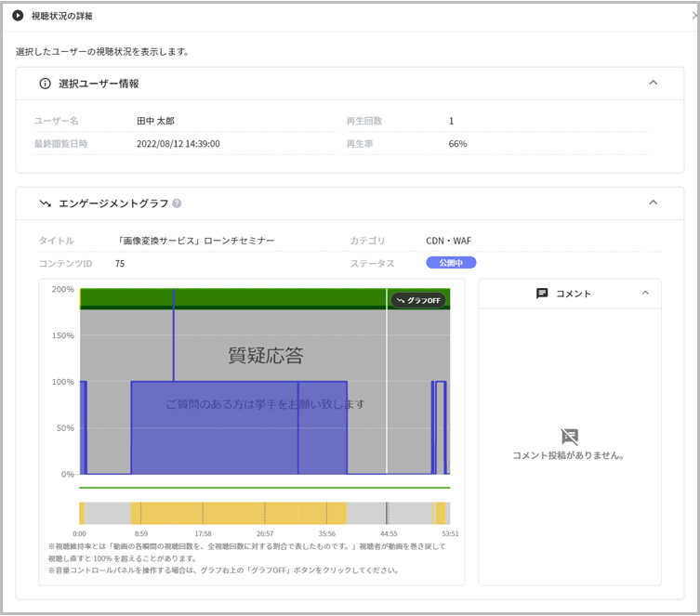Click the 53:51 timeline end label
Image resolution: width=700 pixels, height=616 pixels.
450,533
